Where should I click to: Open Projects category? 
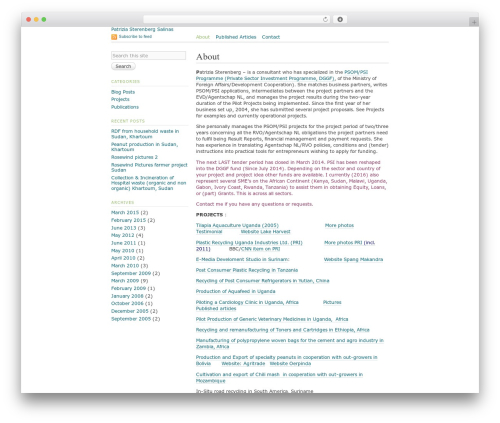click(120, 99)
